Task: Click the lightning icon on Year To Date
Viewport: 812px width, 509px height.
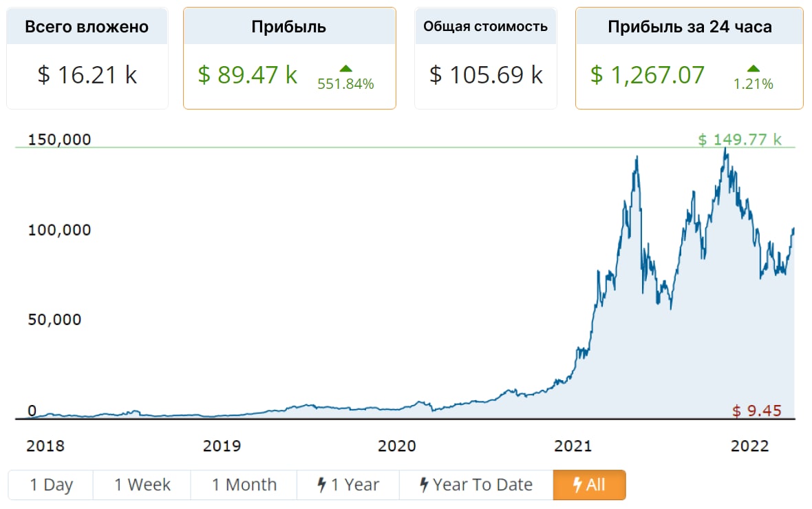Action: pos(424,485)
